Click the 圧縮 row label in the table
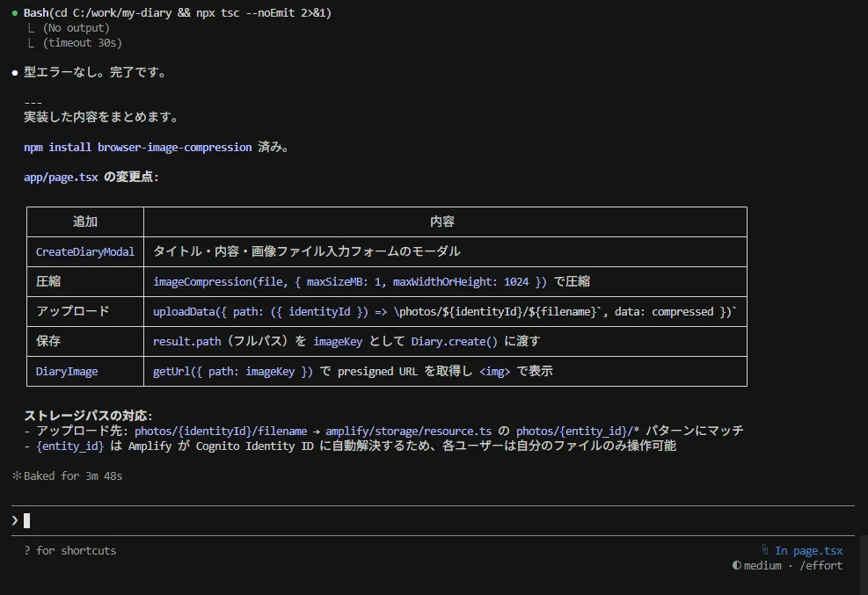Viewport: 868px width, 595px height. (x=48, y=282)
